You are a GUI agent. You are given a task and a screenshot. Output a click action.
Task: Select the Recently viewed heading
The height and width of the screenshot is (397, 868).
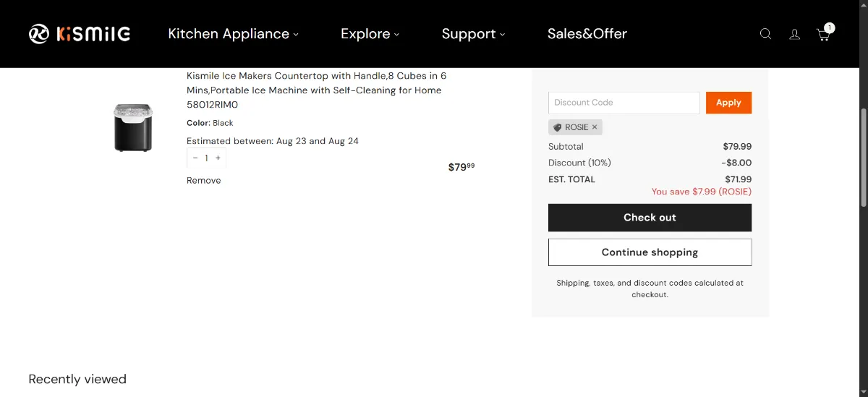click(77, 379)
